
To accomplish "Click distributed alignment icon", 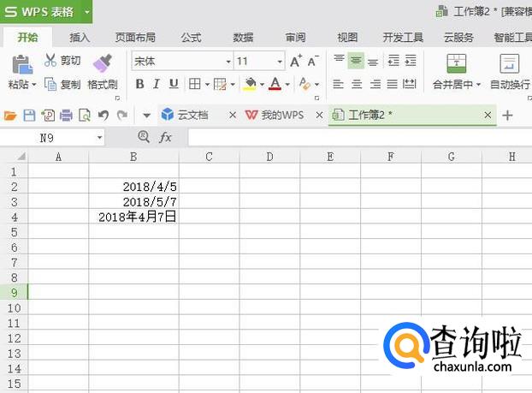I will [x=409, y=84].
